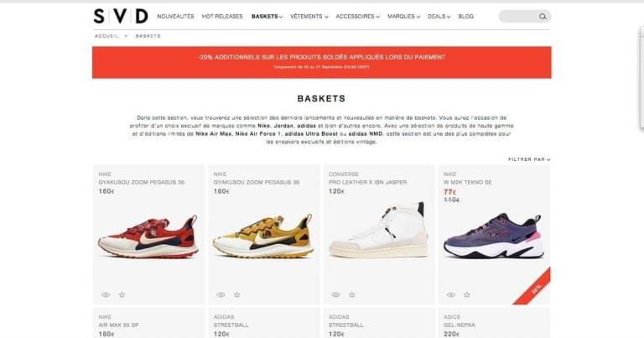Favorite the yellow Gyakusou Zoom Pegasus 36

click(x=237, y=294)
